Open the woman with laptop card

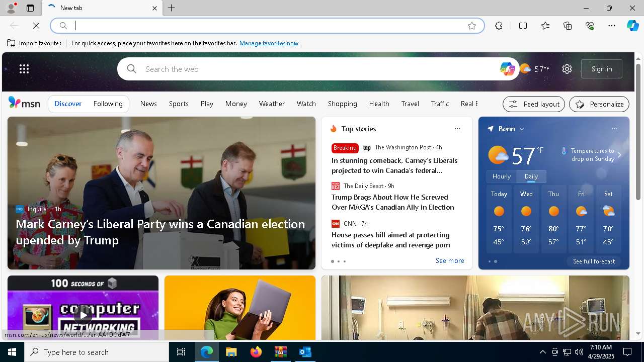point(240,308)
